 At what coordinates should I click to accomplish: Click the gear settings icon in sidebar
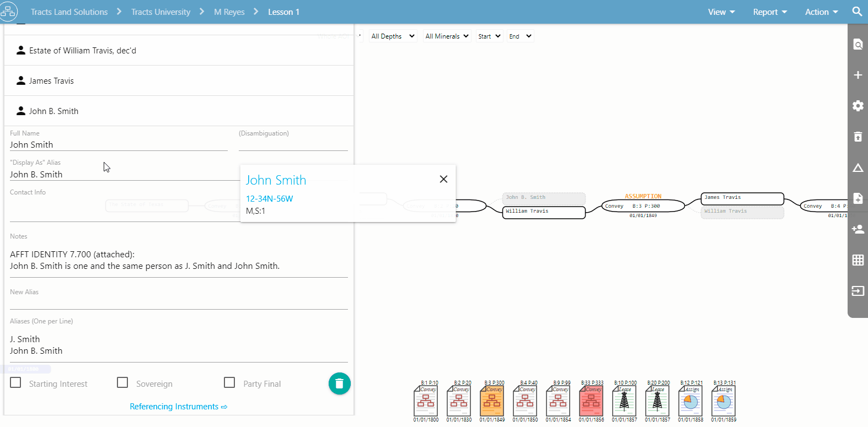(x=858, y=106)
